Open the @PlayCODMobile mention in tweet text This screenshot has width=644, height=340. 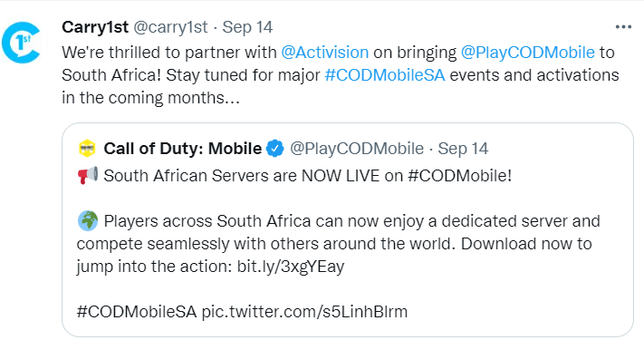point(527,53)
